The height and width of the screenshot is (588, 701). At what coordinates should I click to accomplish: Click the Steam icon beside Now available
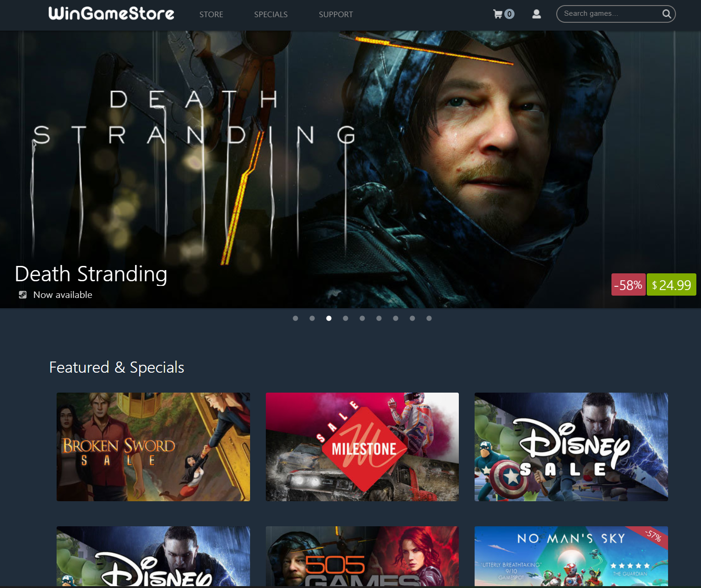click(x=23, y=295)
